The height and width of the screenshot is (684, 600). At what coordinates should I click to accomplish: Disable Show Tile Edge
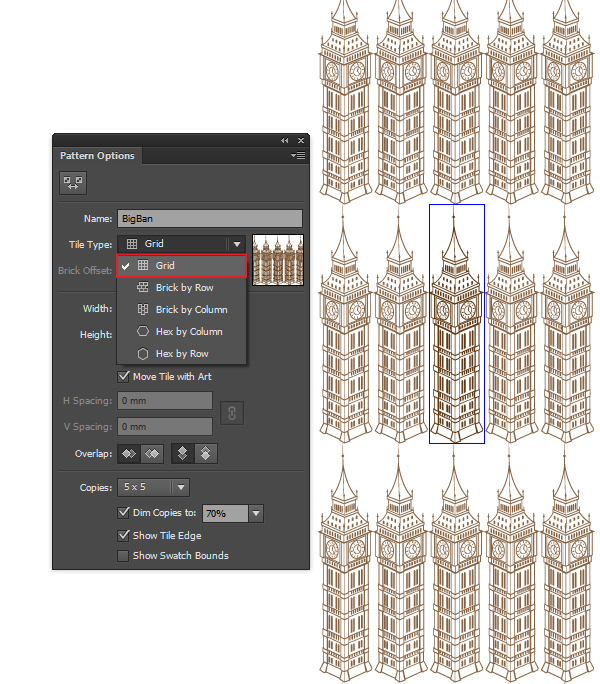click(x=123, y=535)
